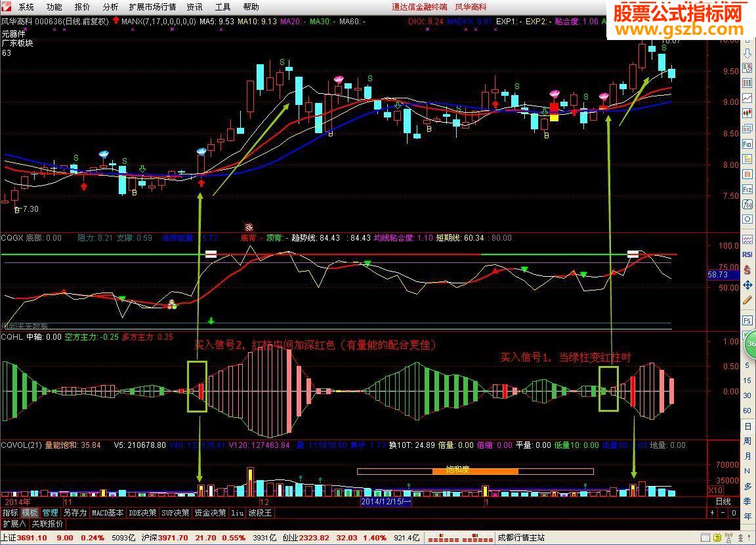Image resolution: width=756 pixels, height=545 pixels.
Task: Click the 管理 button
Action: point(50,513)
